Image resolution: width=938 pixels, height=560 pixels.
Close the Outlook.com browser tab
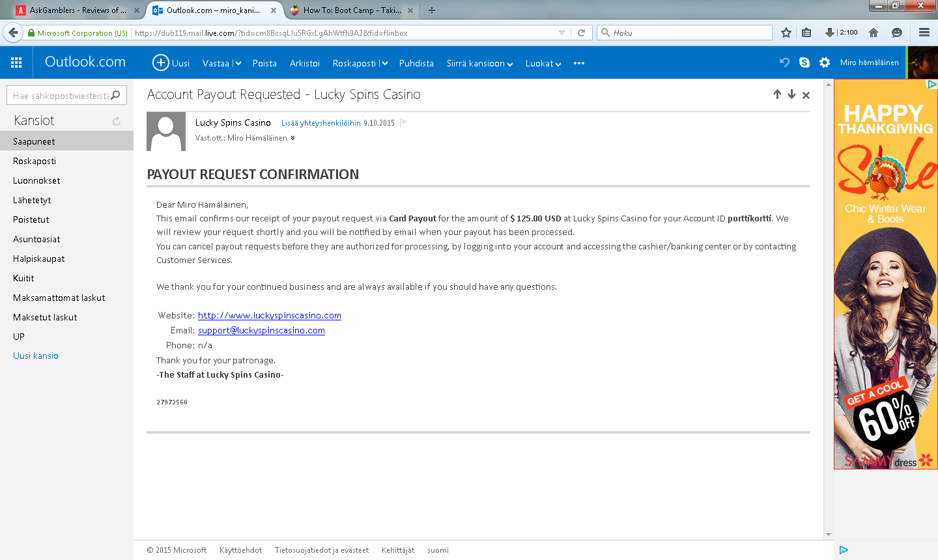click(x=274, y=10)
